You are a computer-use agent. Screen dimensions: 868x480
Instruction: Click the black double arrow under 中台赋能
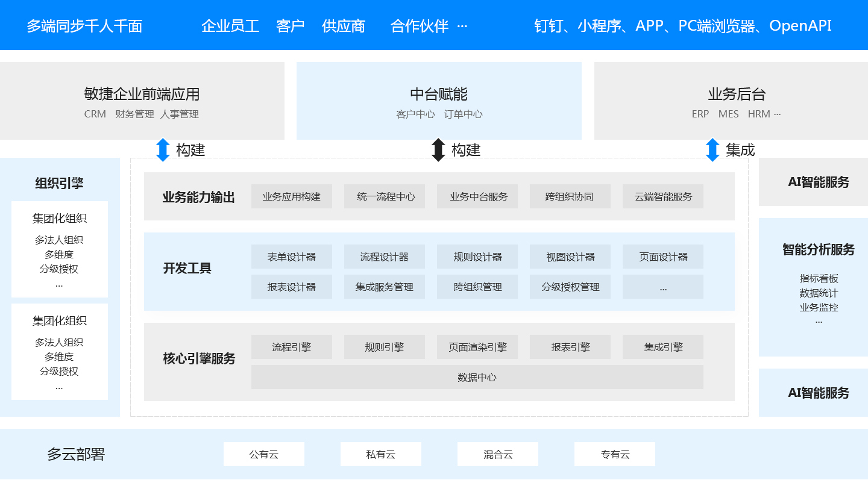point(438,150)
